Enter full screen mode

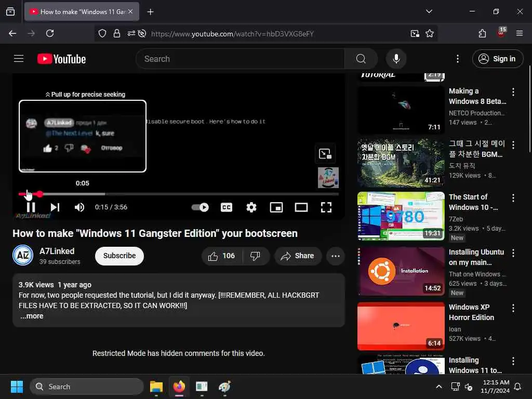click(x=326, y=207)
